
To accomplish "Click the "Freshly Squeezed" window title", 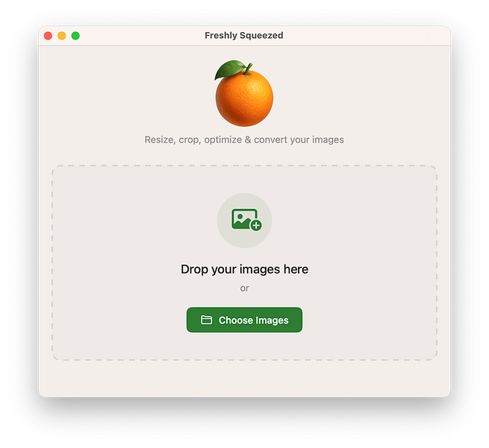I will (x=244, y=36).
